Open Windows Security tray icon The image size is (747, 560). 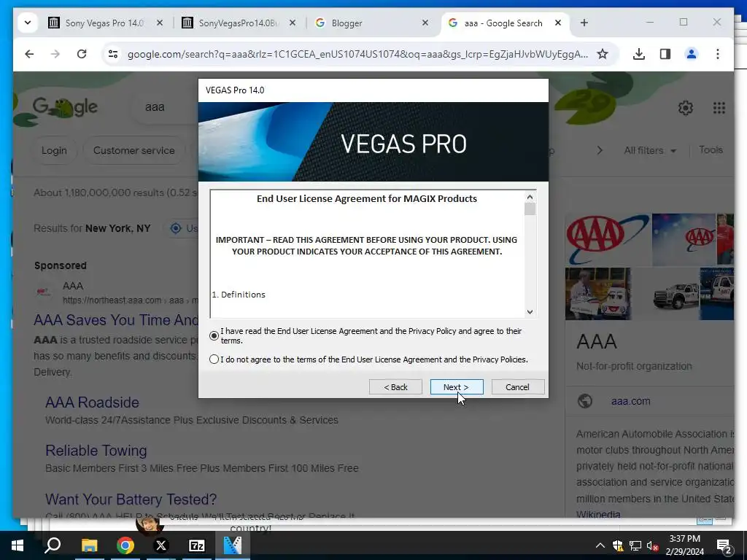coord(618,545)
